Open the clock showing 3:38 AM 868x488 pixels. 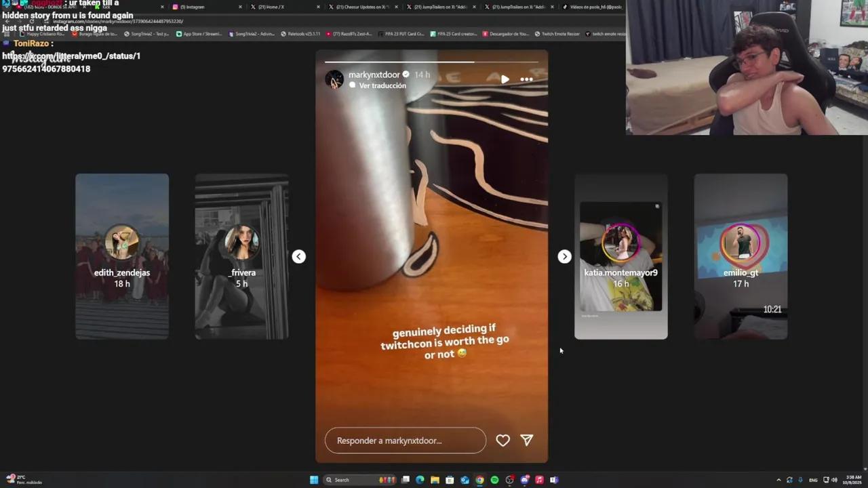click(851, 480)
